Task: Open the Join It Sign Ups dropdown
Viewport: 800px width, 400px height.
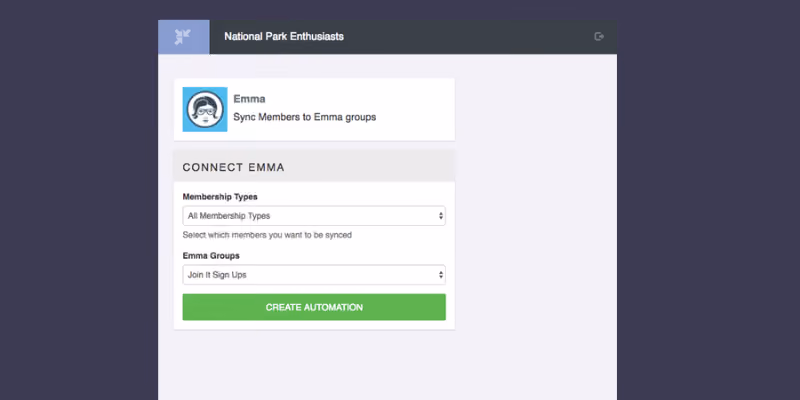Action: coord(314,275)
